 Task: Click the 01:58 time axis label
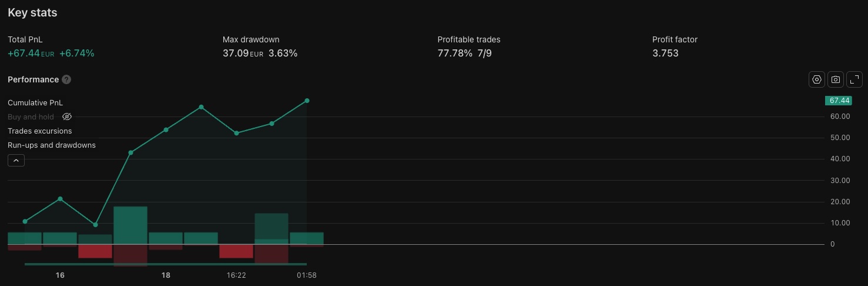coord(307,275)
